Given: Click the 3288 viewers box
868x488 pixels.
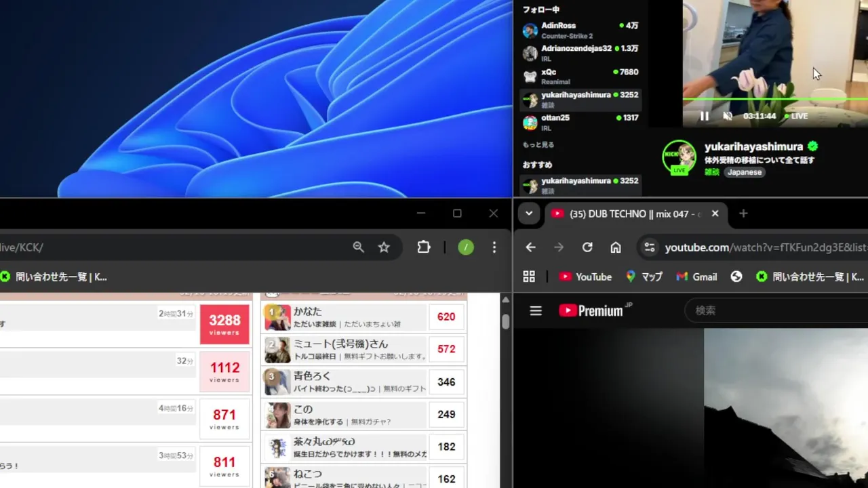Looking at the screenshot, I should tap(224, 324).
